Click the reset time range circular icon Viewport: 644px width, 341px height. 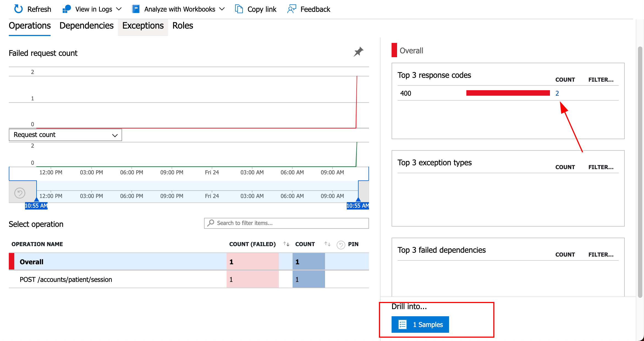[x=20, y=193]
